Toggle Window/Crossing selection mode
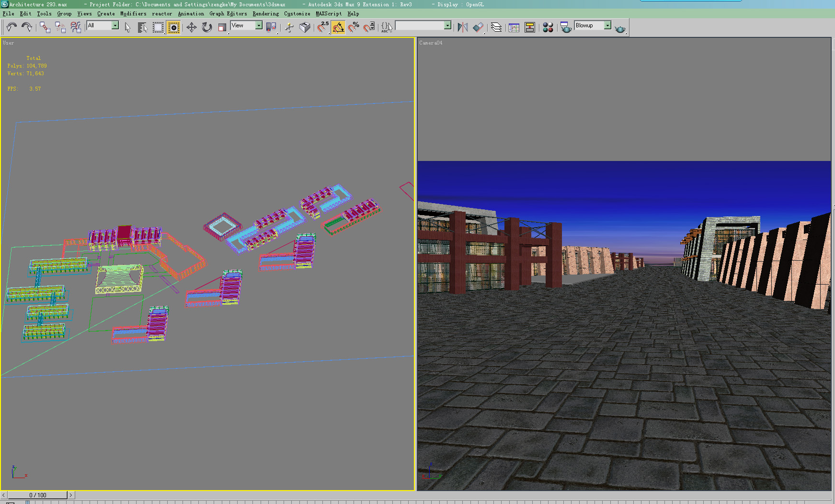This screenshot has width=835, height=504. point(173,27)
